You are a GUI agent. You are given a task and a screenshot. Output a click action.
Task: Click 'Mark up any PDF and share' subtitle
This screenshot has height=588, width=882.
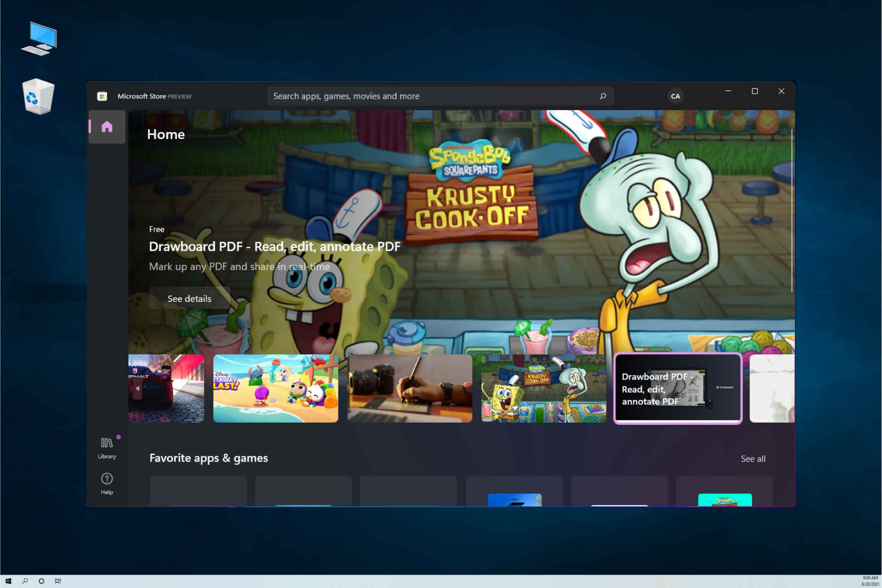click(x=239, y=266)
